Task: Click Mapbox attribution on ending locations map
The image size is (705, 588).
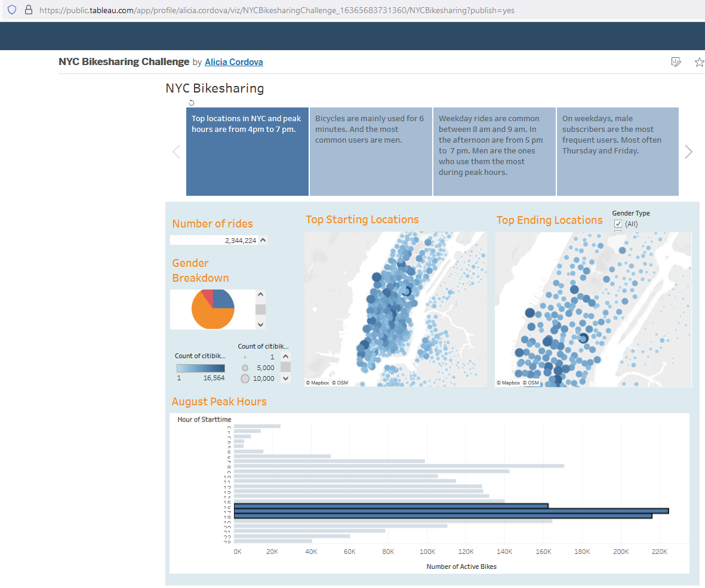Action: coord(509,383)
